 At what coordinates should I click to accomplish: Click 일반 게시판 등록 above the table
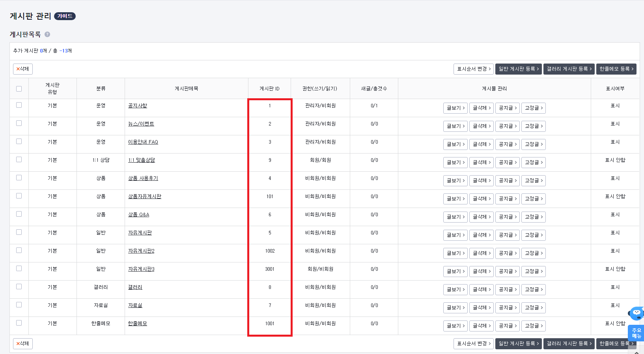519,69
